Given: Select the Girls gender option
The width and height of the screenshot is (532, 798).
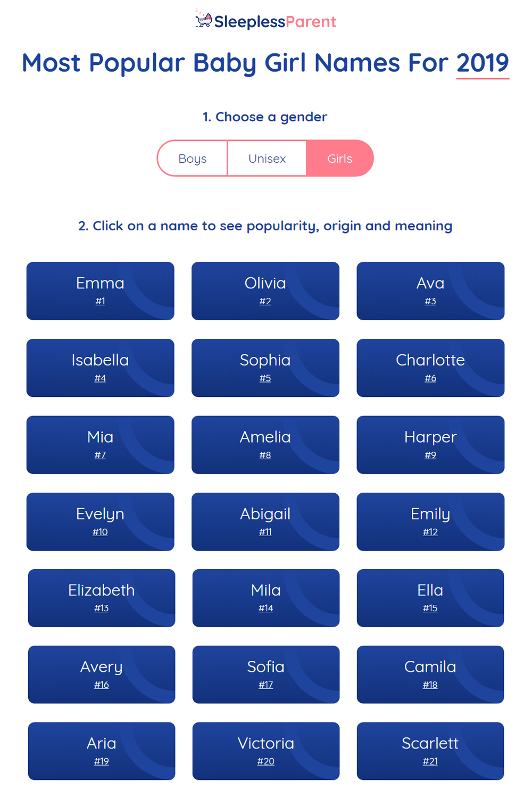Looking at the screenshot, I should pyautogui.click(x=340, y=159).
